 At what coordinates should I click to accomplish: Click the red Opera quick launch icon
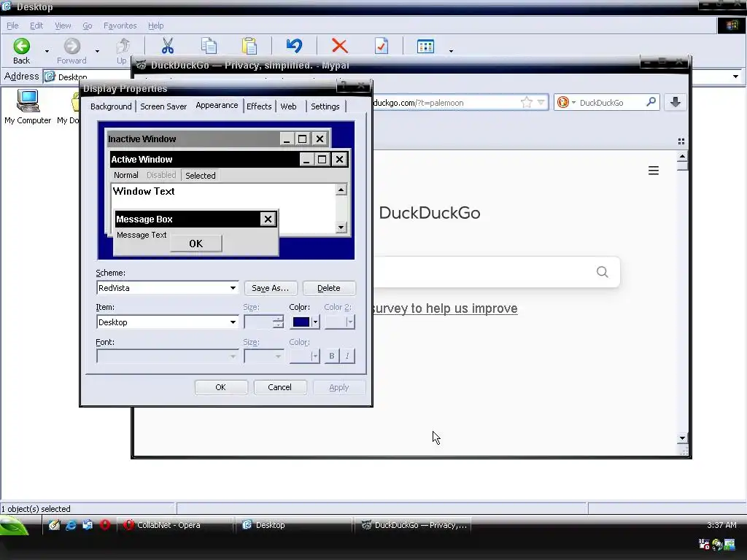click(105, 525)
